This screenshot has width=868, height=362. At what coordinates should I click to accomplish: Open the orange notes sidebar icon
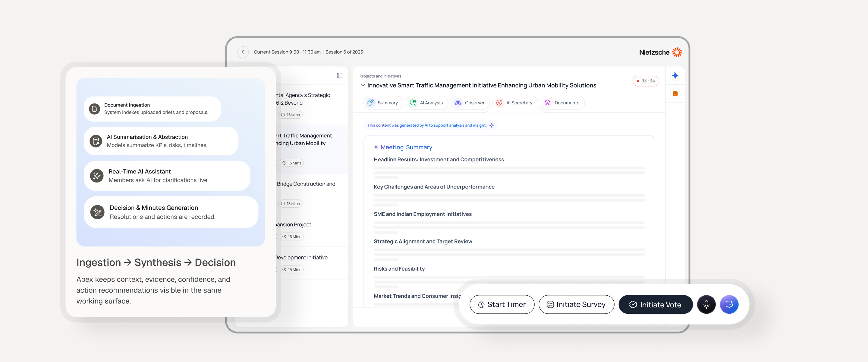tap(675, 94)
